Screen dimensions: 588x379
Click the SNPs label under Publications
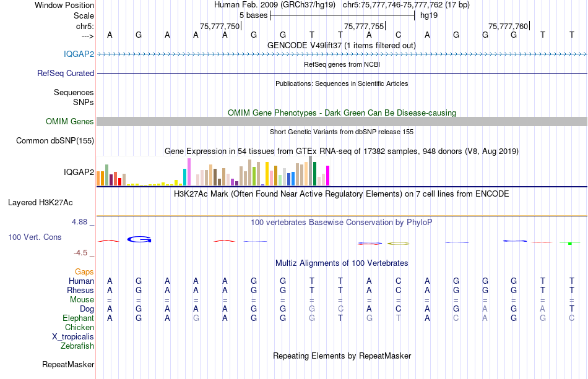(84, 102)
